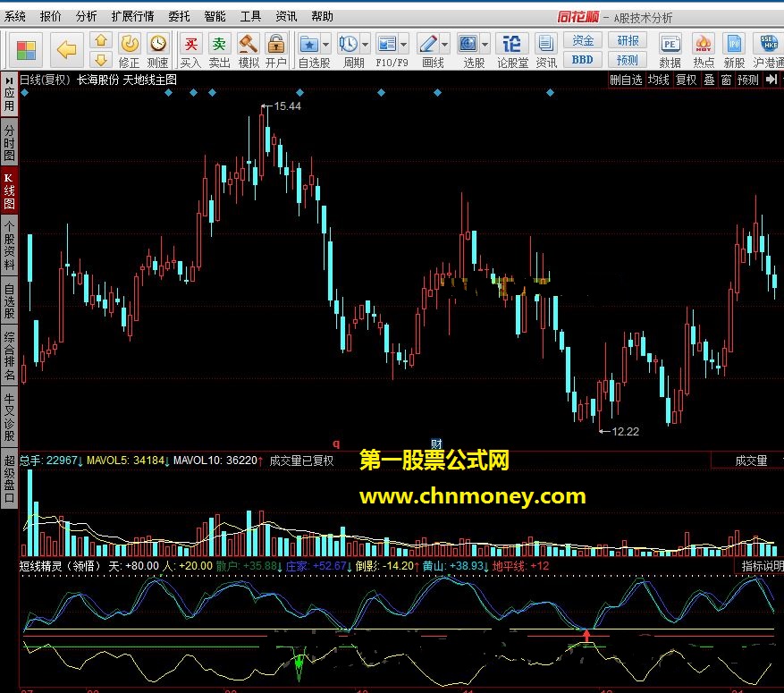Open the 帮助 menu
This screenshot has height=693, width=784.
pos(322,16)
